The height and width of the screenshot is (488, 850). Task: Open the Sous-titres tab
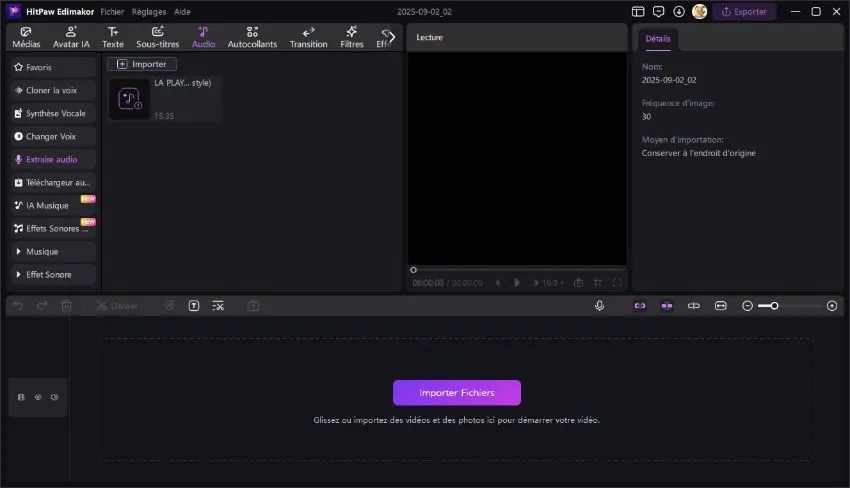click(x=157, y=37)
